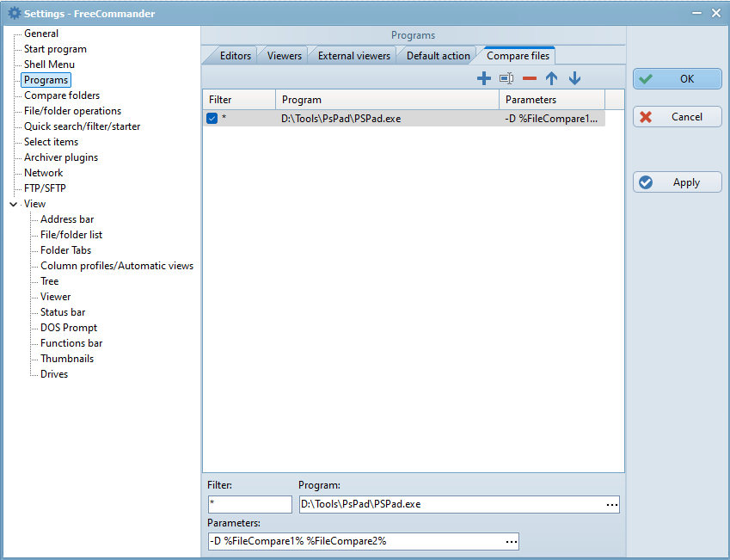Image resolution: width=730 pixels, height=560 pixels.
Task: Click the Apply button
Action: 678,182
